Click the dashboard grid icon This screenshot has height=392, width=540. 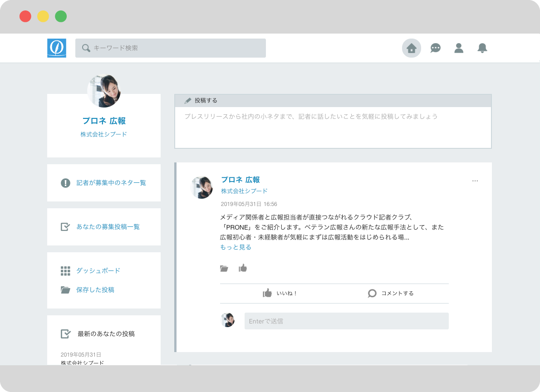[65, 271]
